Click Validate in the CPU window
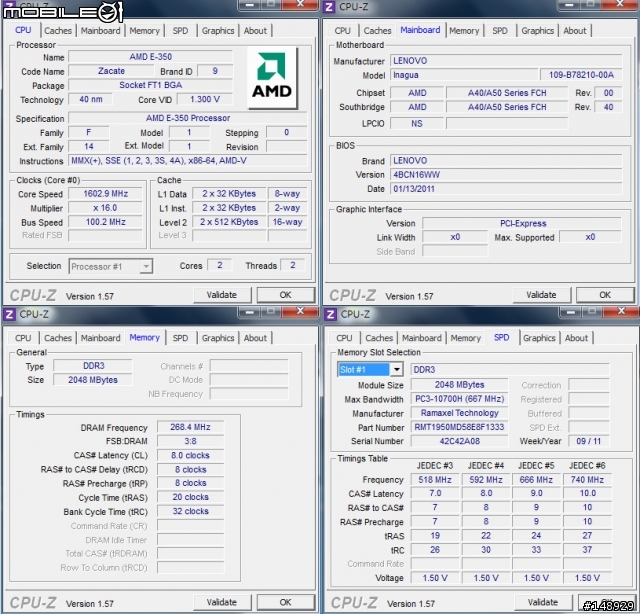Viewport: 640px width, 614px height. click(222, 295)
